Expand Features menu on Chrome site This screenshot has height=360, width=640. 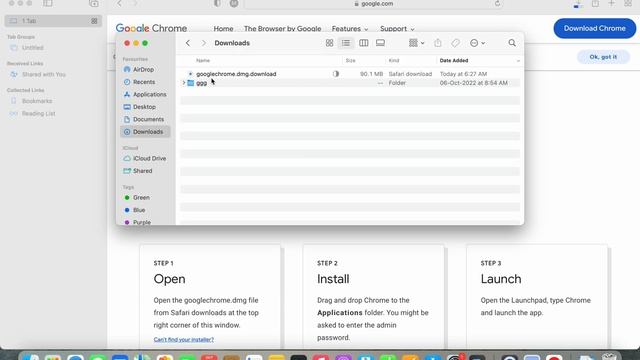(x=350, y=29)
